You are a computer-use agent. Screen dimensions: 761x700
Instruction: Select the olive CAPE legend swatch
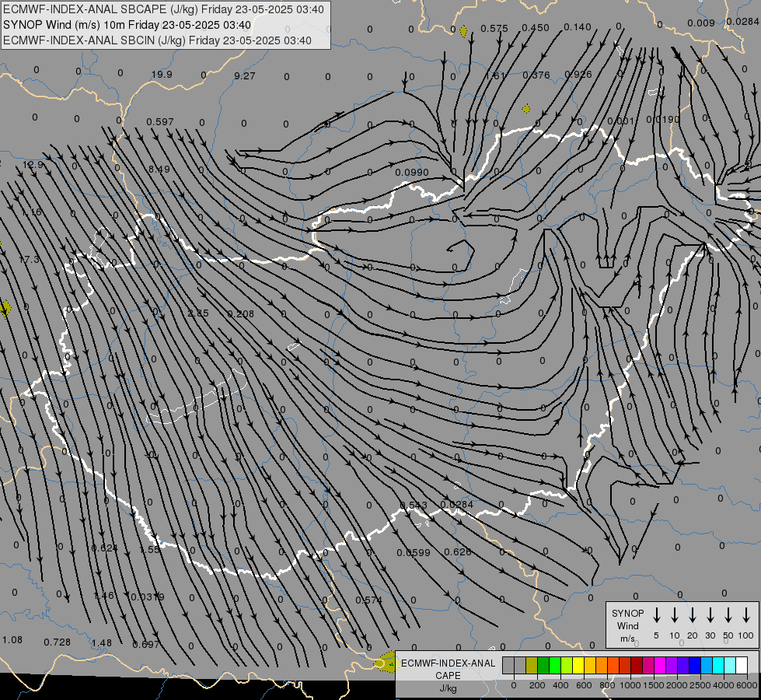point(532,666)
